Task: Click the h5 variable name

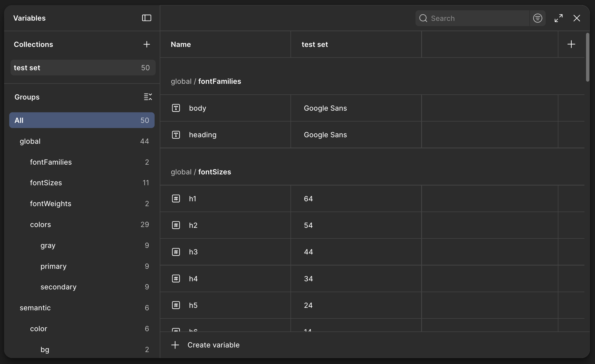Action: pyautogui.click(x=193, y=305)
